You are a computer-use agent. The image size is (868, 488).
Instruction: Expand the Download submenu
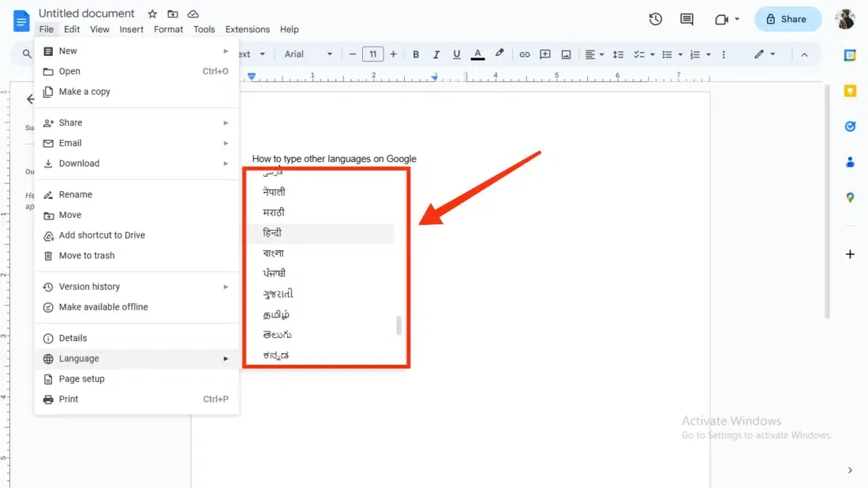coord(137,163)
